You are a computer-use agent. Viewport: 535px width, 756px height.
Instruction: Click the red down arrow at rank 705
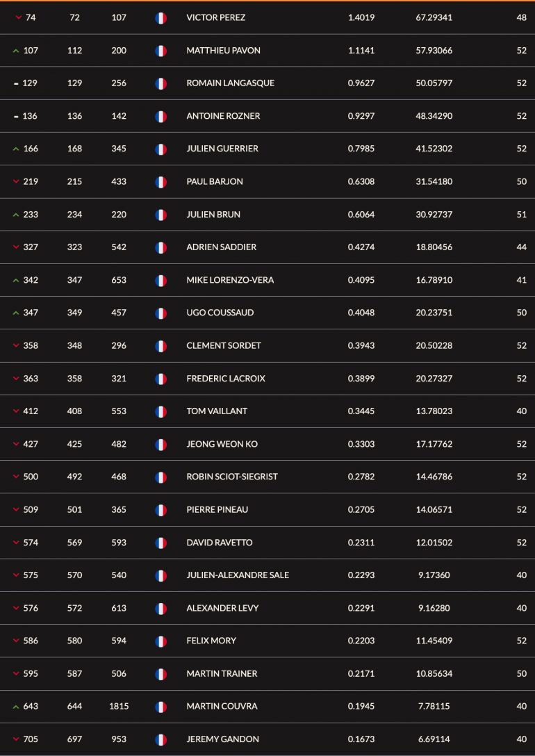(x=16, y=739)
